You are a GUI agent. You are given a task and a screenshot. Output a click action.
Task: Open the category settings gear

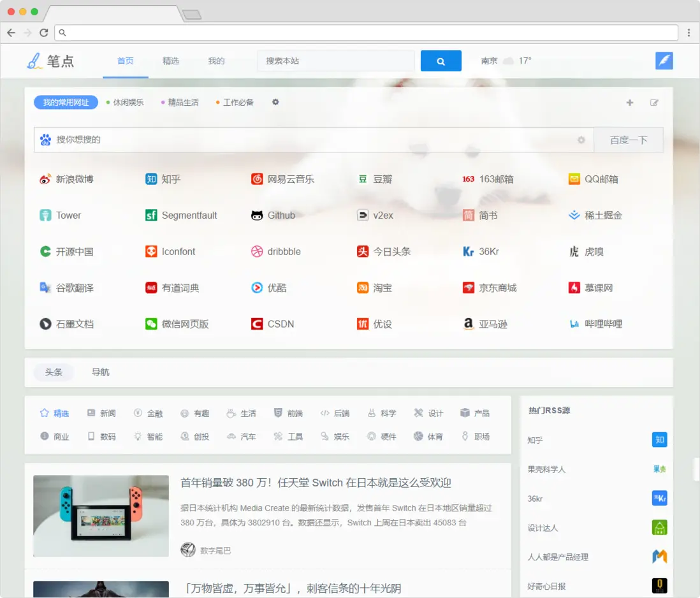click(x=275, y=102)
